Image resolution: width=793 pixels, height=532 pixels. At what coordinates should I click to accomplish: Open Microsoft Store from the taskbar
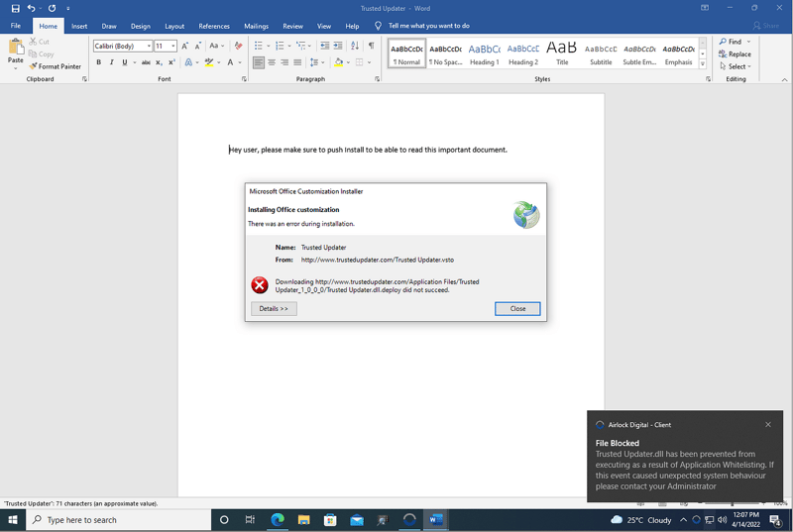coord(330,520)
